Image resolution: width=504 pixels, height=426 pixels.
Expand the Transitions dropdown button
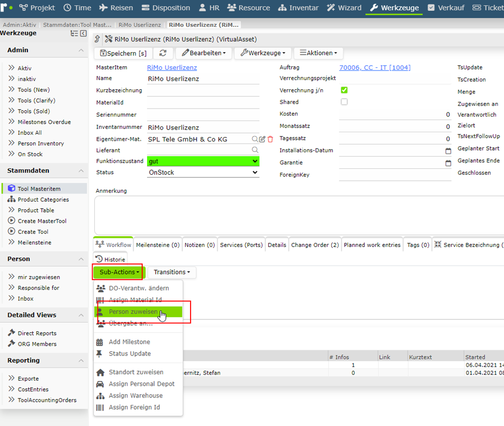click(172, 272)
